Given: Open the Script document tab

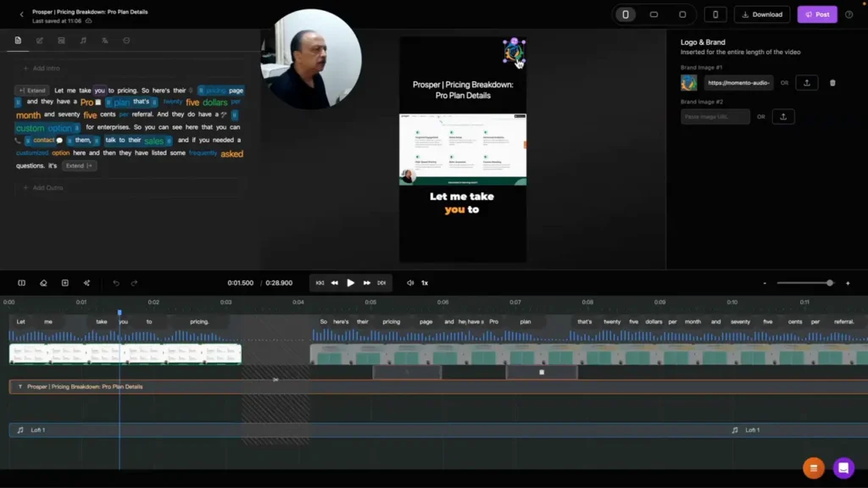Looking at the screenshot, I should [x=18, y=41].
